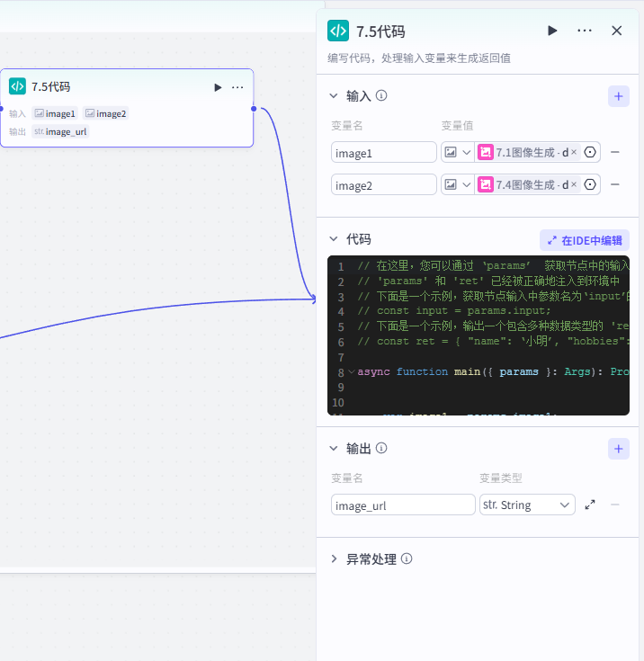Image resolution: width=644 pixels, height=661 pixels.
Task: Click the 7.5代码 panel title
Action: [380, 31]
